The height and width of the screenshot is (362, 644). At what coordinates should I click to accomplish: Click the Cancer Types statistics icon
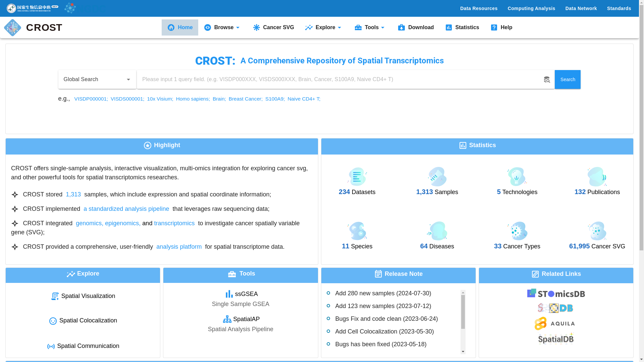[x=517, y=231]
